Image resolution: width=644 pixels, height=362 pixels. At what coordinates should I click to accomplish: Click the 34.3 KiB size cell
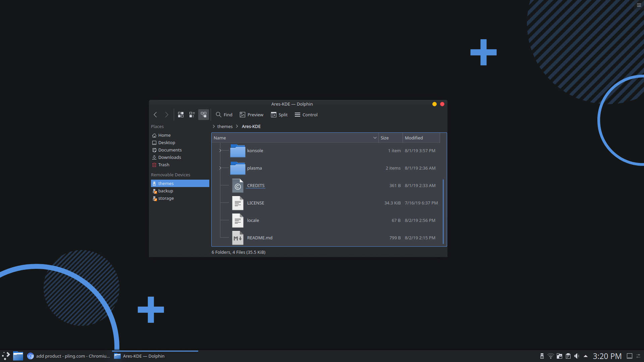click(392, 203)
